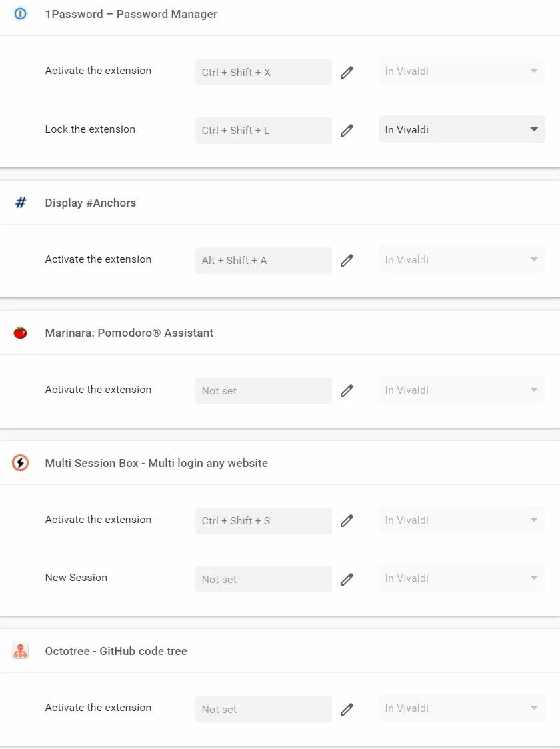Click the Octotree extension icon
This screenshot has width=560, height=749.
20,650
